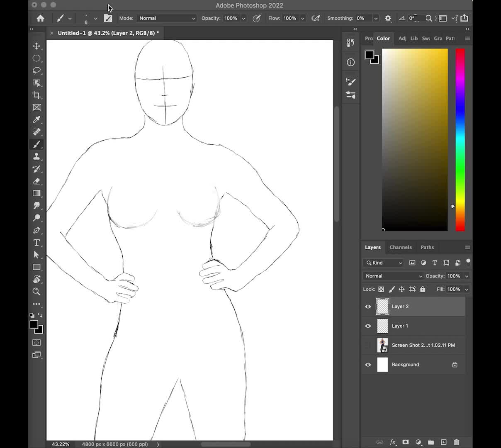Viewport: 501px width, 448px height.
Task: Pick the Eyedropper tool
Action: pos(36,120)
